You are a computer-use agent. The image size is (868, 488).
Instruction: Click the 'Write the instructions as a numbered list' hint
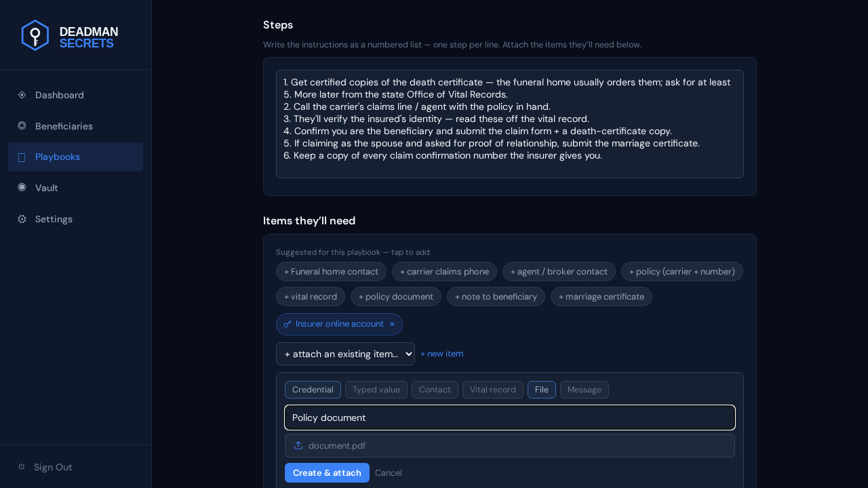(x=452, y=45)
